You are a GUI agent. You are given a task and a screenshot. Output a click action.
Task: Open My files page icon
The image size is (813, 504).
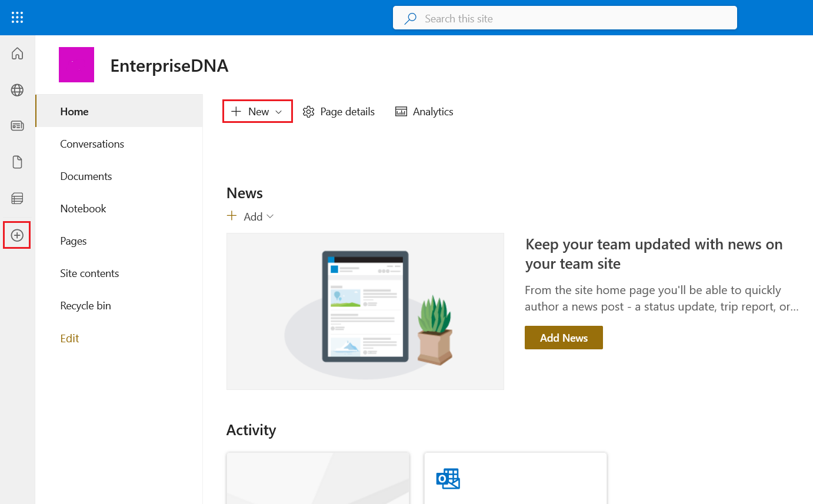point(18,162)
